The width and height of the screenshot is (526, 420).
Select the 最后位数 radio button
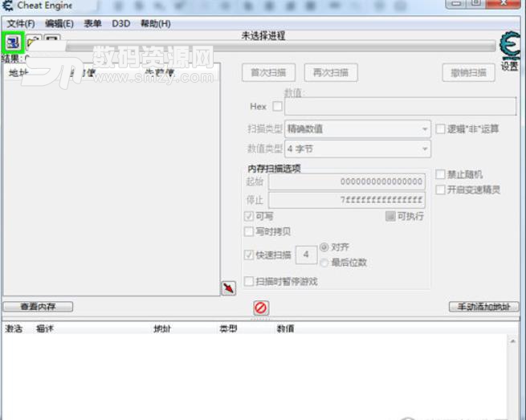click(x=324, y=263)
